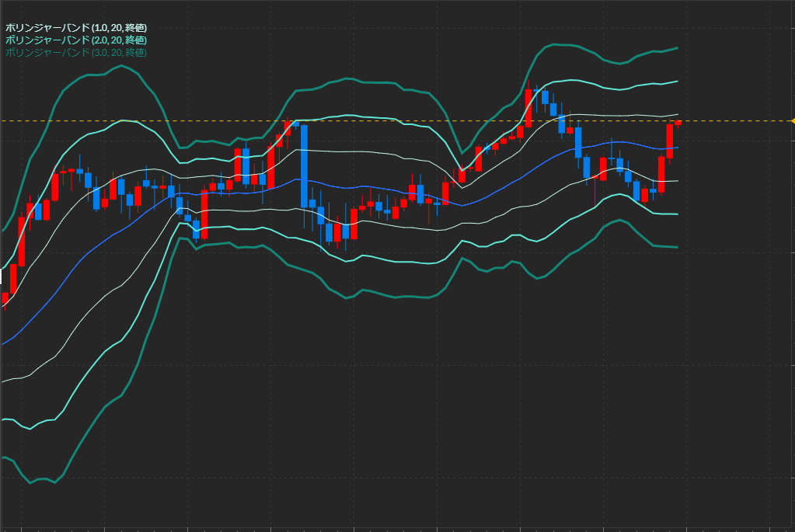Select the rightmost small red candlestick

point(678,123)
